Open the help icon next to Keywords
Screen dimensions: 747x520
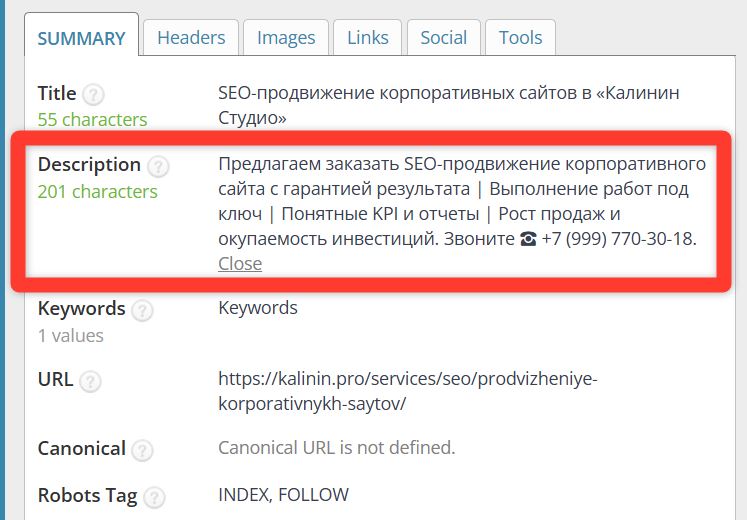pos(142,310)
